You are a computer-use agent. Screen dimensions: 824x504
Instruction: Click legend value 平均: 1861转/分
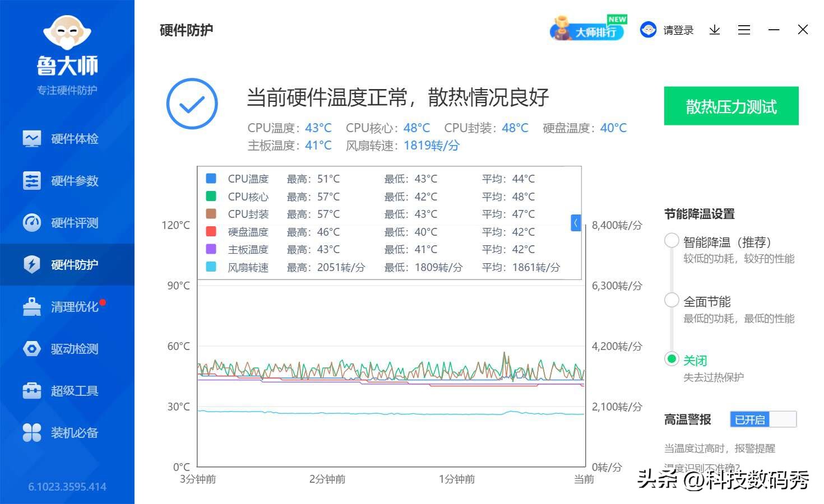click(x=521, y=267)
